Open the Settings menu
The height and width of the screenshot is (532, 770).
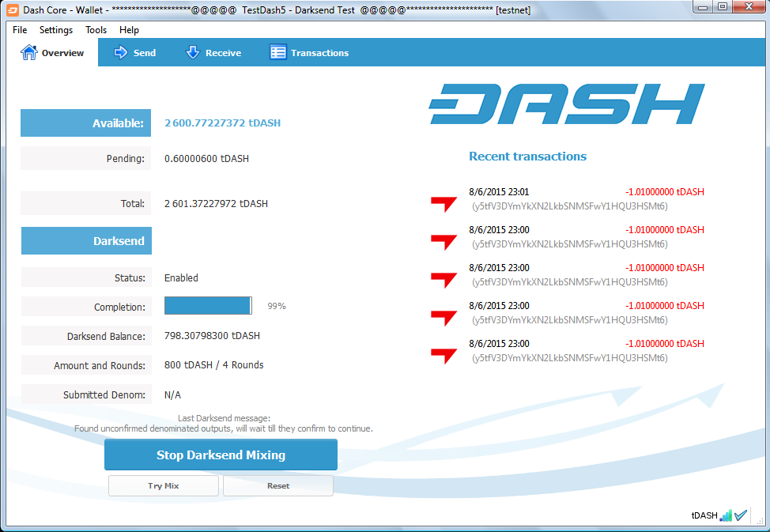[x=56, y=30]
